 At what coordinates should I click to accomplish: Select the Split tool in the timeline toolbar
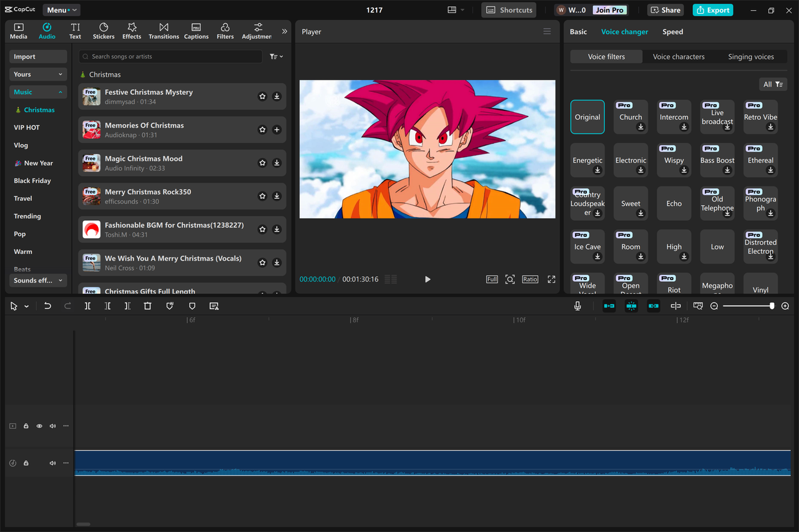click(87, 306)
